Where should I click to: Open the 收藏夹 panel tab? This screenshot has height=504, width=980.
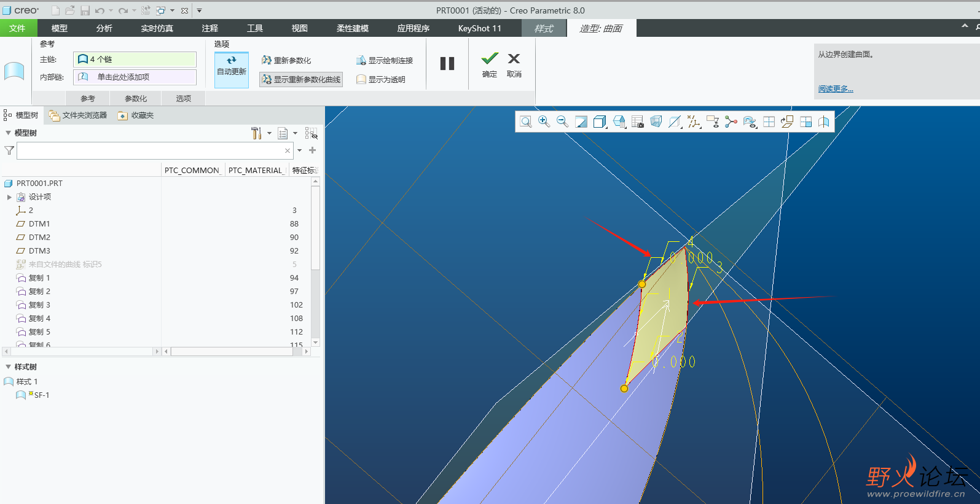pyautogui.click(x=136, y=115)
